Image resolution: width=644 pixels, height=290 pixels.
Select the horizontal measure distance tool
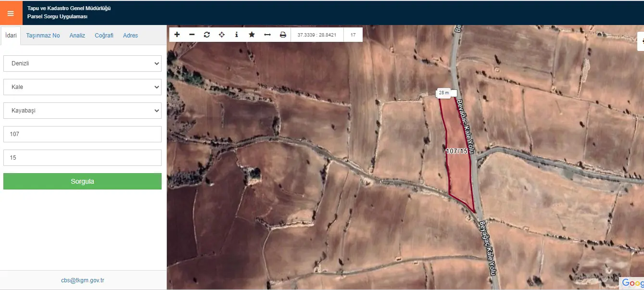(x=267, y=35)
